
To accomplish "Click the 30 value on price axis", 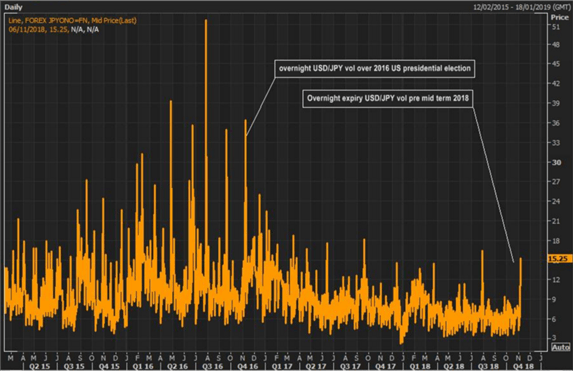I will 556,162.
